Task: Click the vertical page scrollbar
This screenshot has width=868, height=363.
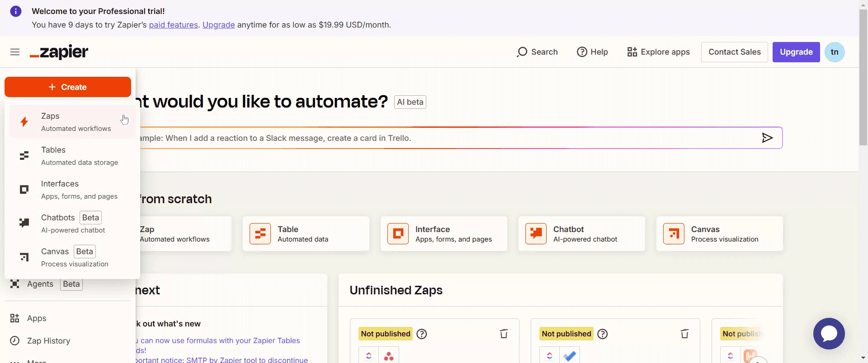Action: point(863,77)
